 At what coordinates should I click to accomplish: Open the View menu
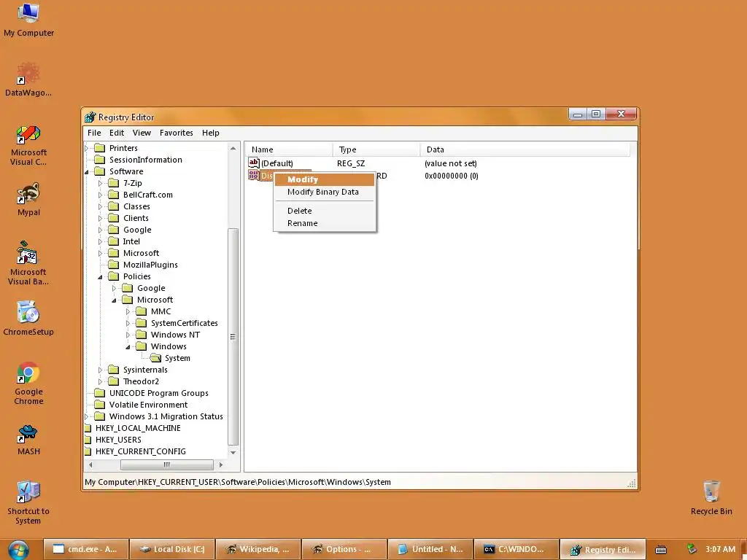[x=142, y=133]
